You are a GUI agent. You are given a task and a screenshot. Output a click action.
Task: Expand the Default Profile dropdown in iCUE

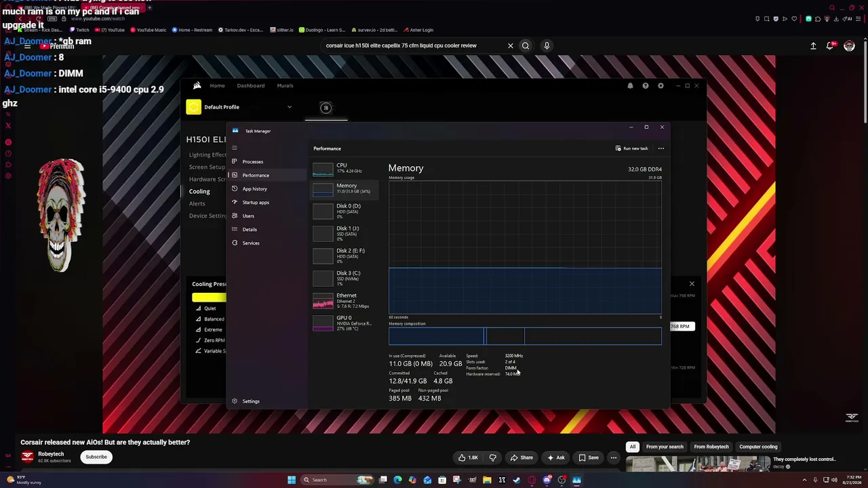coord(290,107)
